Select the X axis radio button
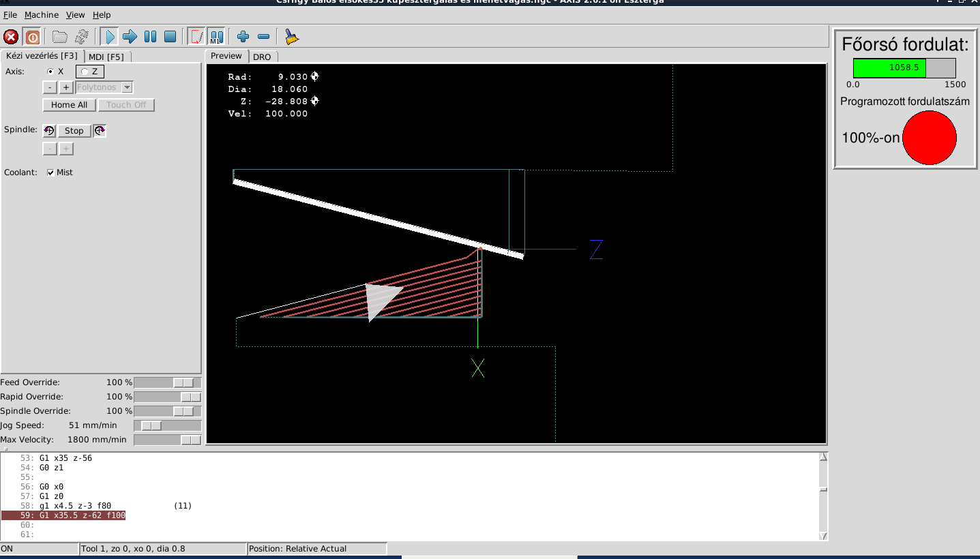 50,72
